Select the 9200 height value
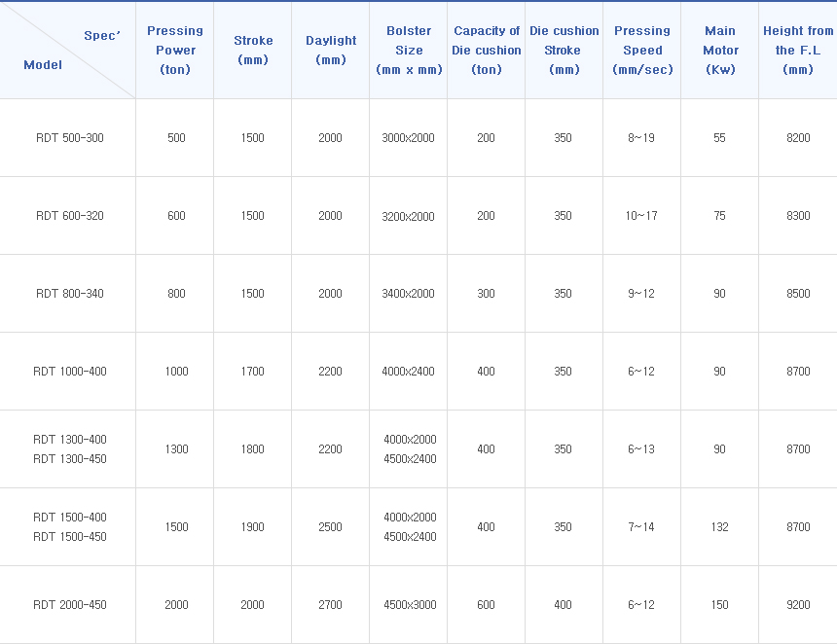 point(798,605)
